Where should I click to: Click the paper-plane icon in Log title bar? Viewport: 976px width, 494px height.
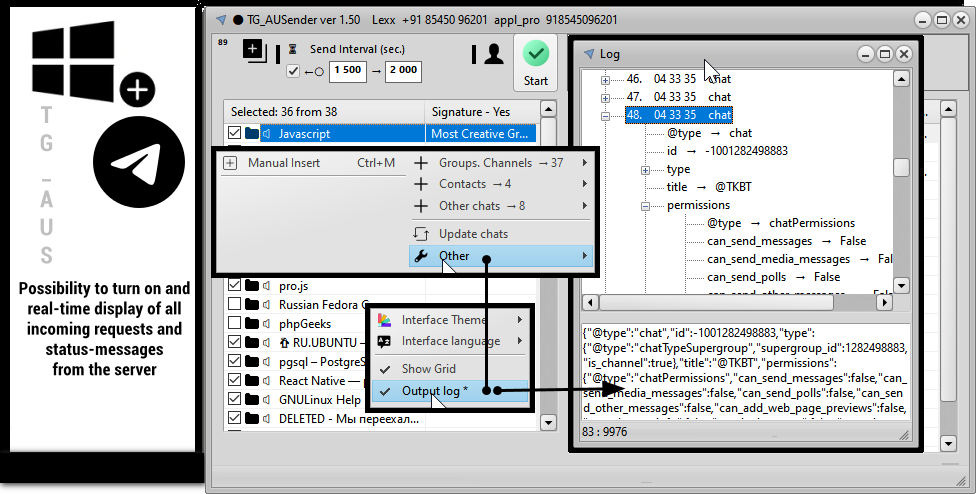(x=589, y=54)
